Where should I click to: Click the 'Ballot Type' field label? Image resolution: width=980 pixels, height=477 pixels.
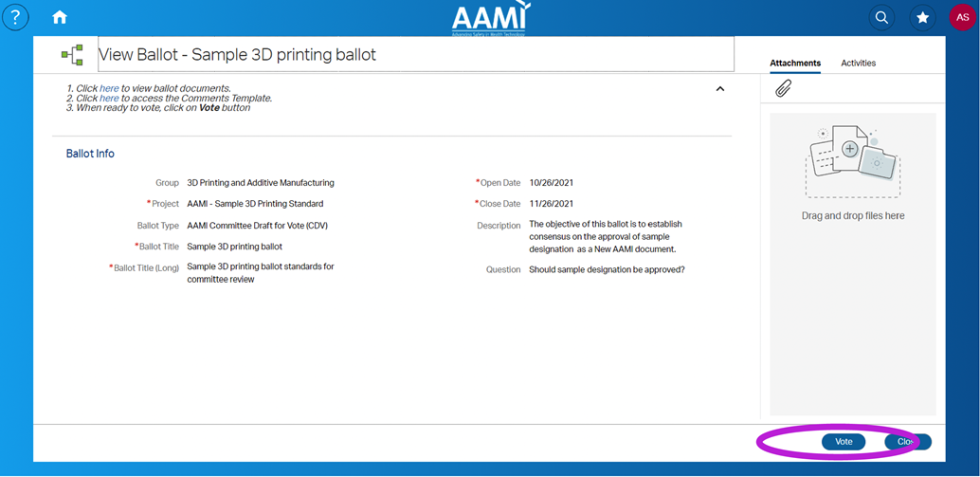click(158, 226)
